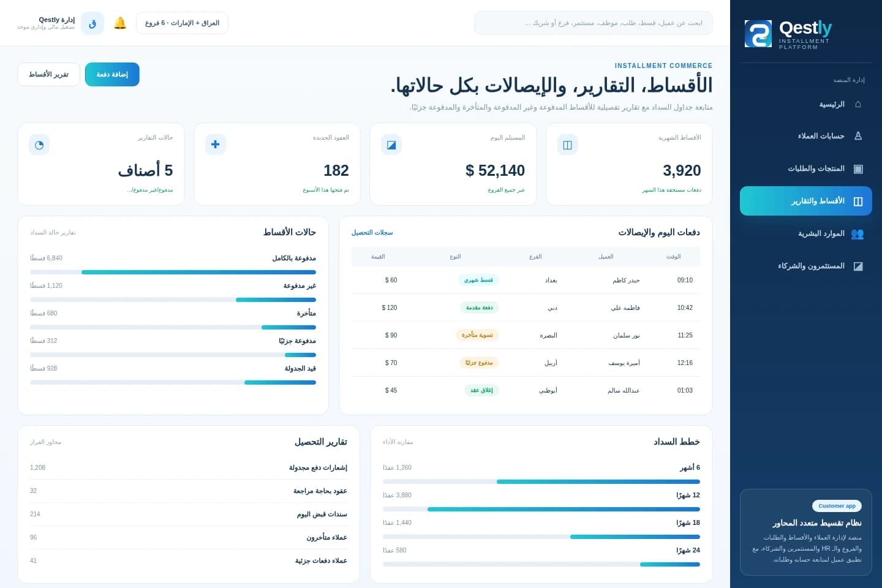Click the عملاء دفعات جزئية report row
This screenshot has width=882, height=588.
click(189, 561)
